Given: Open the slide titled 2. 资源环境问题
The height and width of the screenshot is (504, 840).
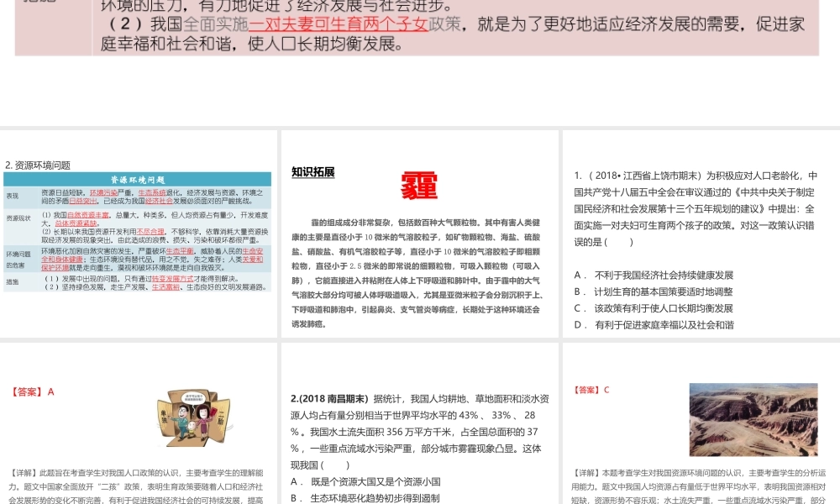Looking at the screenshot, I should [x=139, y=234].
